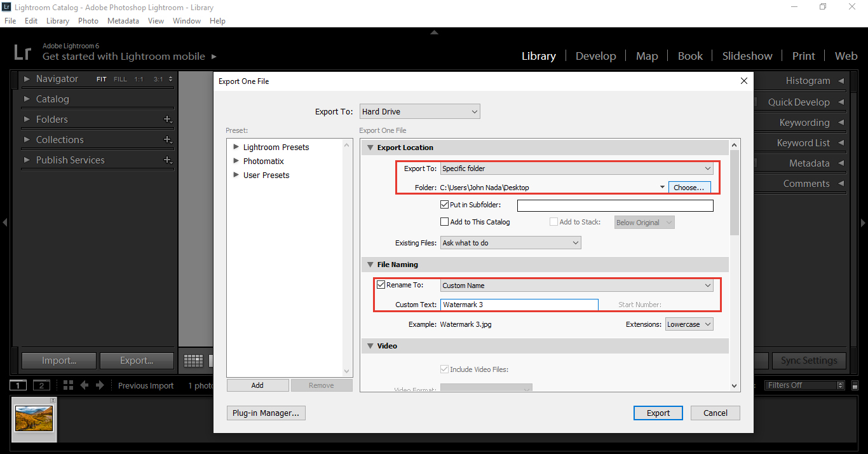Click plus icon beside Publish Services
Image resolution: width=868 pixels, height=454 pixels.
(x=168, y=160)
